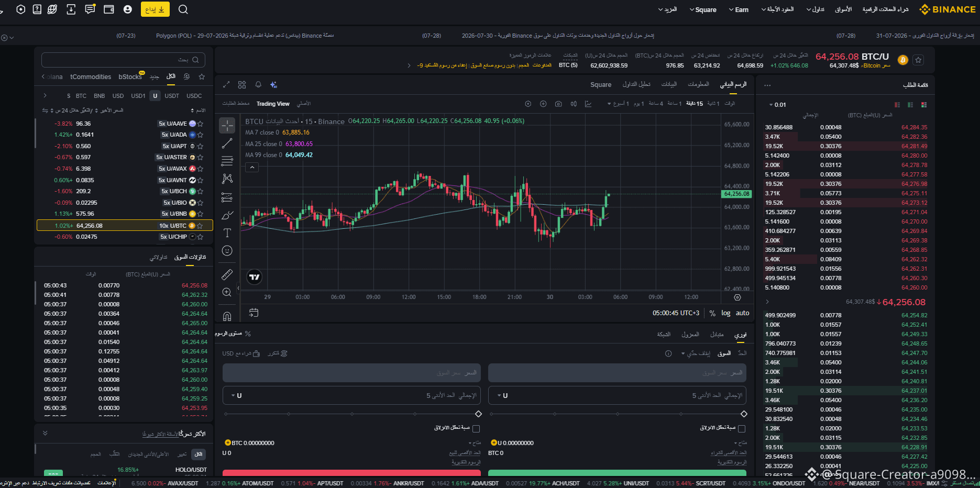
Task: Open the language globe icon
Action: click(52, 9)
